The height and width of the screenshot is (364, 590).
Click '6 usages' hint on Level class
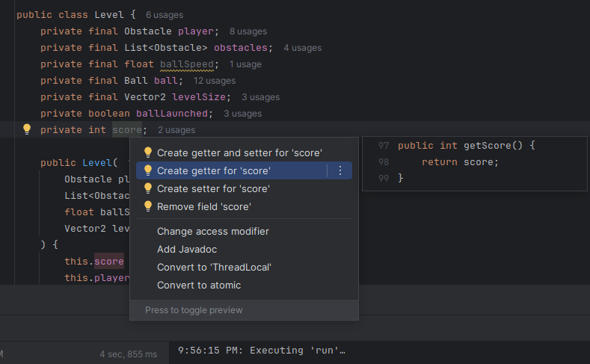pyautogui.click(x=164, y=15)
